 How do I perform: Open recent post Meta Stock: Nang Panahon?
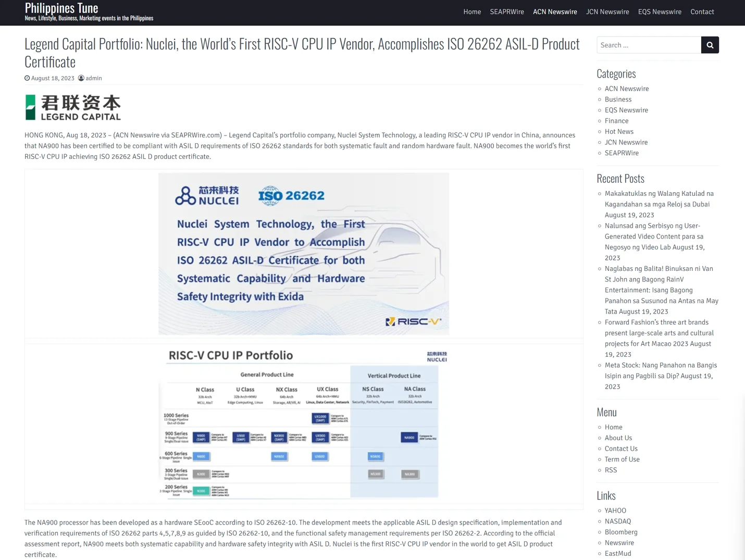661,370
